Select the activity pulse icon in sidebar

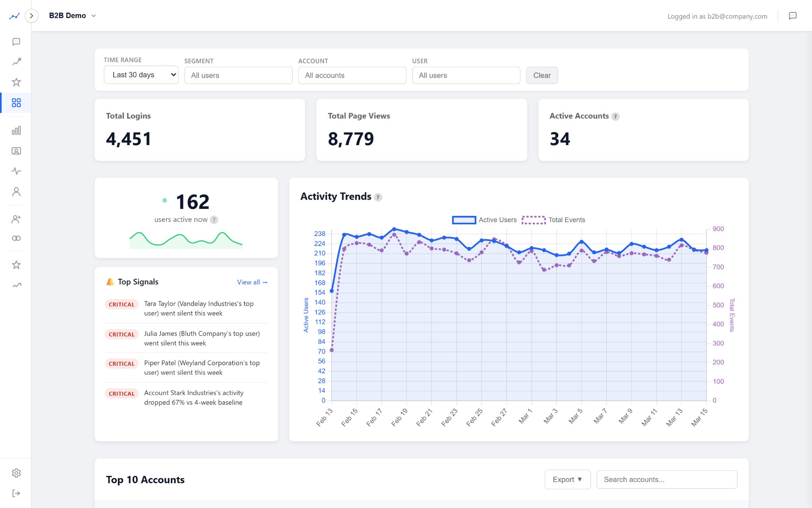tap(16, 171)
